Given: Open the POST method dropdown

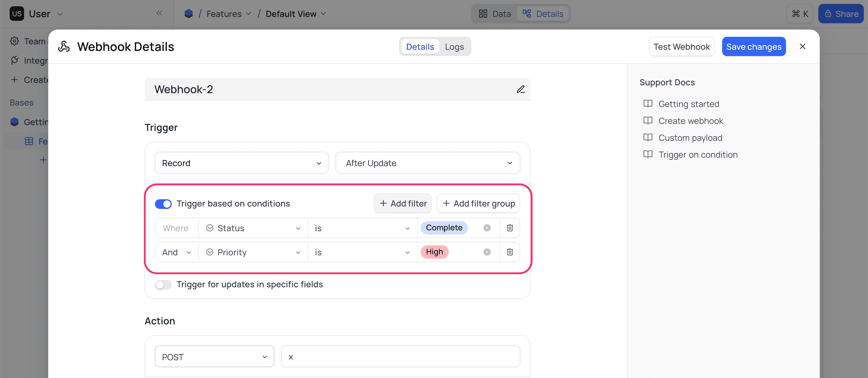Looking at the screenshot, I should click(214, 356).
